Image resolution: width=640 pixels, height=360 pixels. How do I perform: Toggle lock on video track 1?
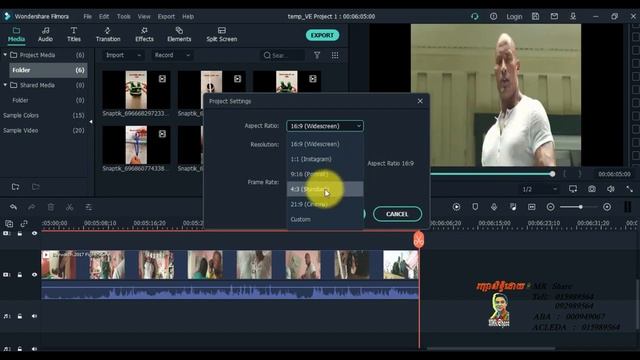[x=20, y=275]
